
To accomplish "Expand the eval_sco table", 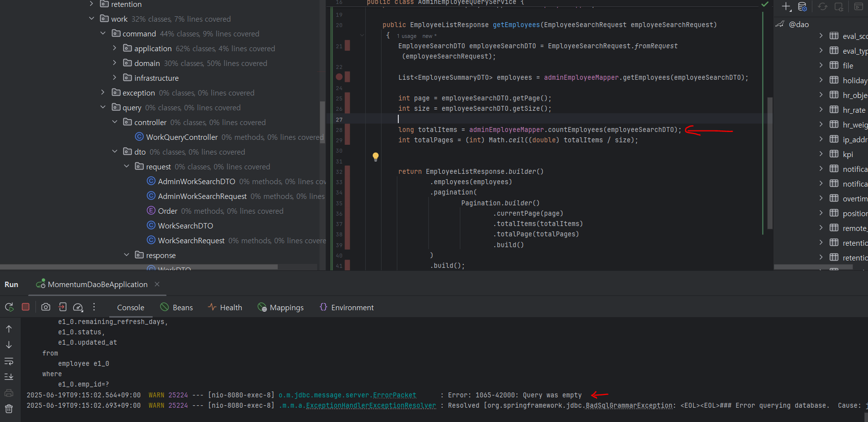I will click(821, 35).
